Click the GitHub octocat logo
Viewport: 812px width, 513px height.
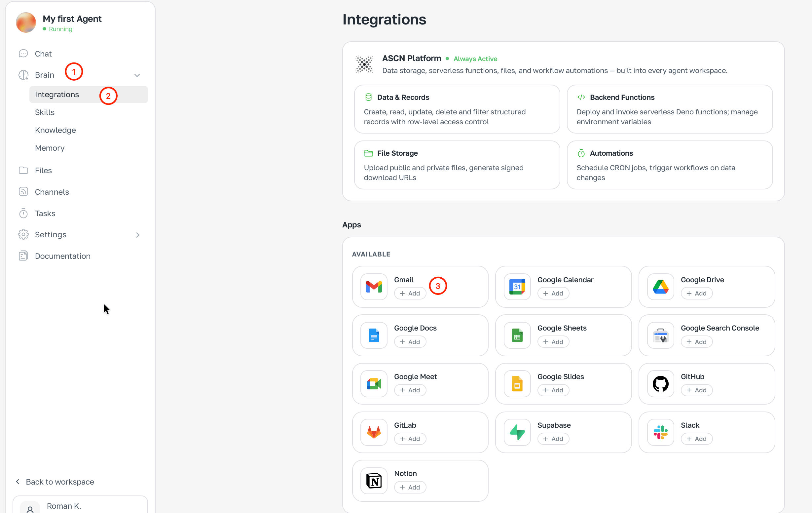(x=661, y=384)
